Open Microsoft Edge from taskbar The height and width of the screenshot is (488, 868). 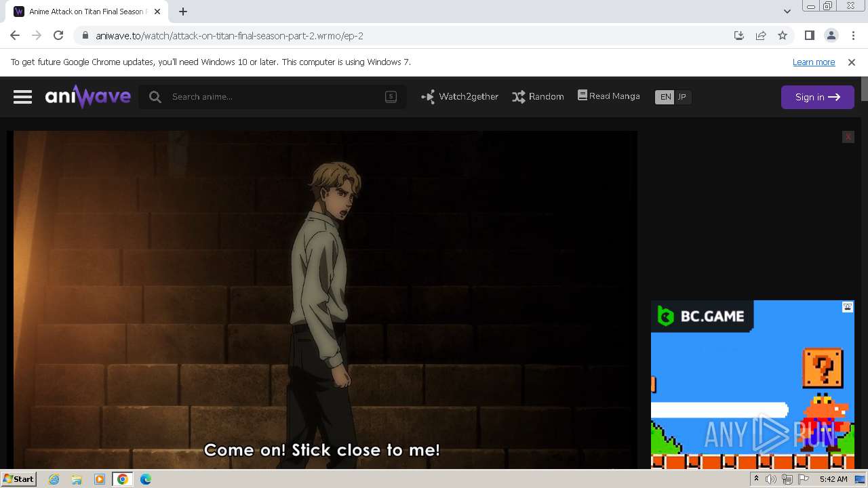145,479
